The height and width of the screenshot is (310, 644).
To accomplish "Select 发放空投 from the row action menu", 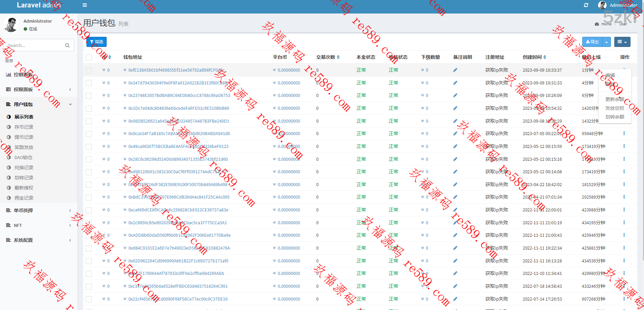I will tap(614, 108).
